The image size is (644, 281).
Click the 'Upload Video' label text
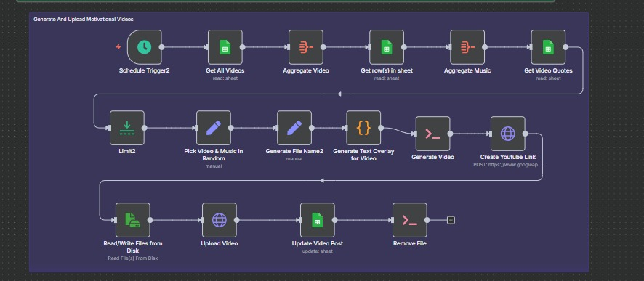(x=220, y=243)
